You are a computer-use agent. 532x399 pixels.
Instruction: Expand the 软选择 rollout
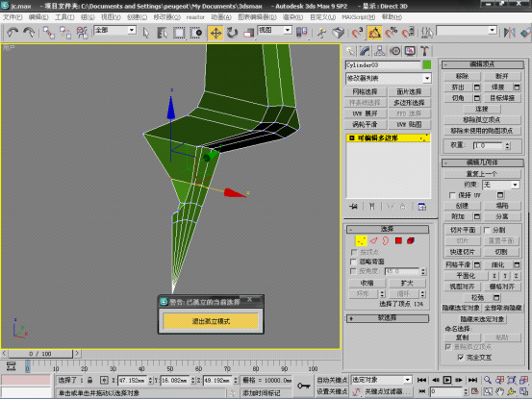tap(388, 318)
